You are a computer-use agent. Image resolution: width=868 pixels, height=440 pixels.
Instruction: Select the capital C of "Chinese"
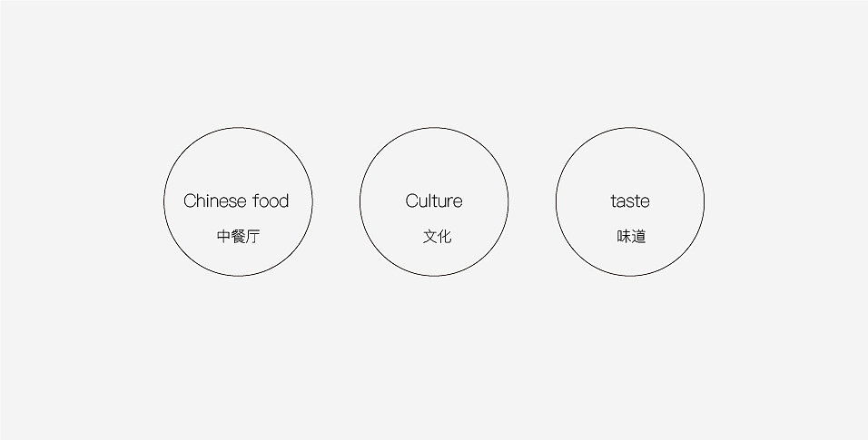tap(191, 200)
